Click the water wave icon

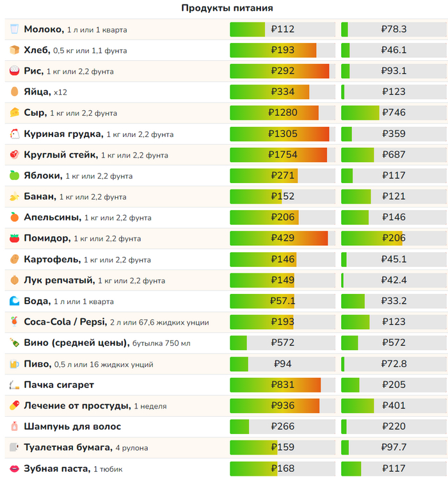click(x=14, y=301)
